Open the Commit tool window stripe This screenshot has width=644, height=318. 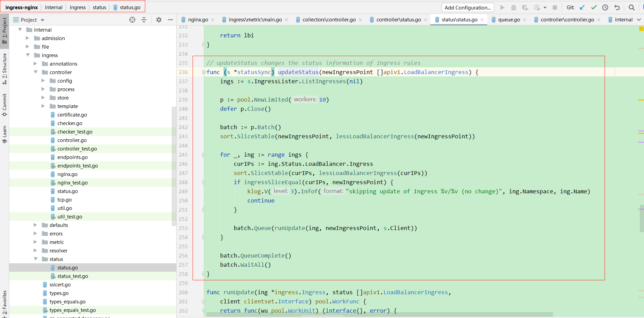(4, 105)
